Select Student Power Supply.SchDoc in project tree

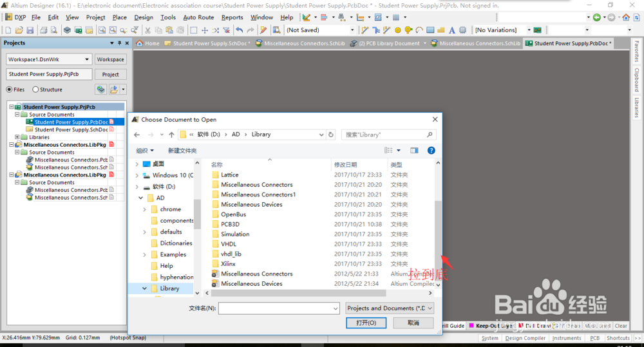(x=70, y=129)
